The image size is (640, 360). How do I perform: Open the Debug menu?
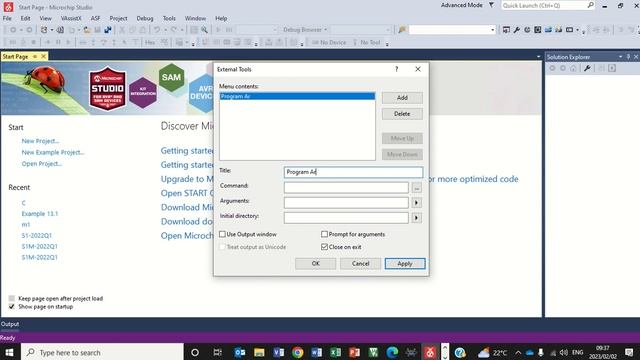pyautogui.click(x=145, y=18)
